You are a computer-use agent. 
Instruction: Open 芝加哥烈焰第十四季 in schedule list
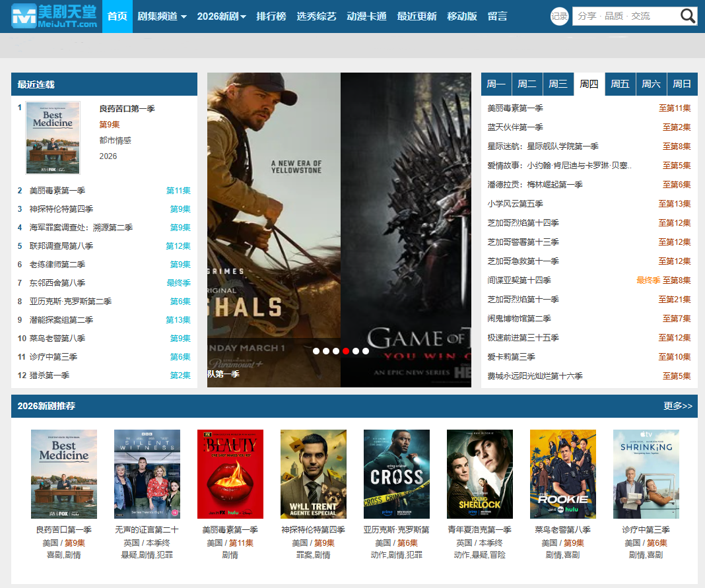pos(523,223)
